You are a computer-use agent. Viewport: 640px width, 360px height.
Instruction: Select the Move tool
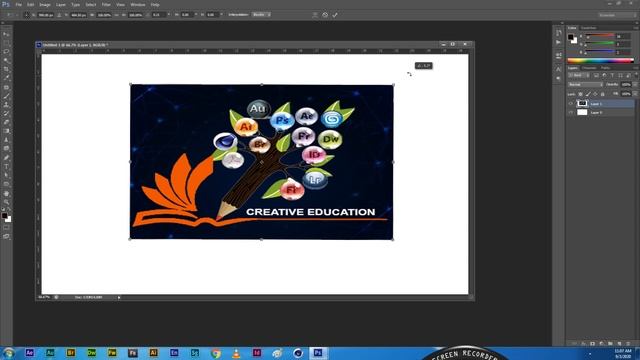tap(6, 34)
